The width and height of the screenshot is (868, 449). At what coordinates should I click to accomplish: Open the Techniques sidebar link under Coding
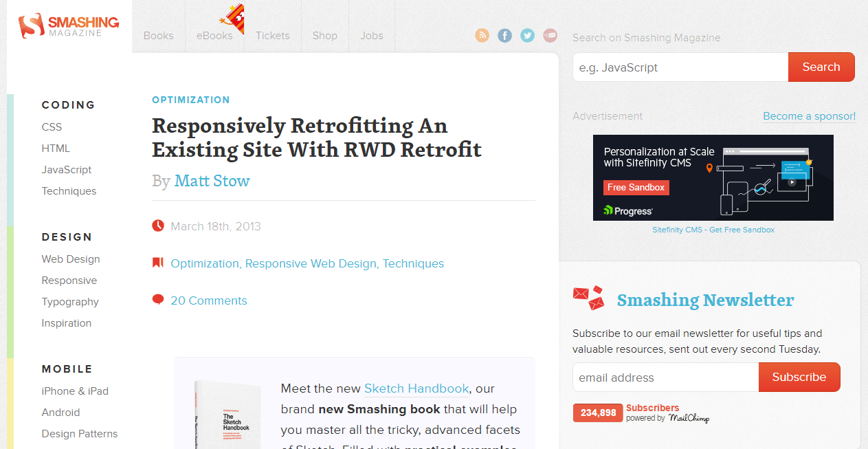coord(69,191)
